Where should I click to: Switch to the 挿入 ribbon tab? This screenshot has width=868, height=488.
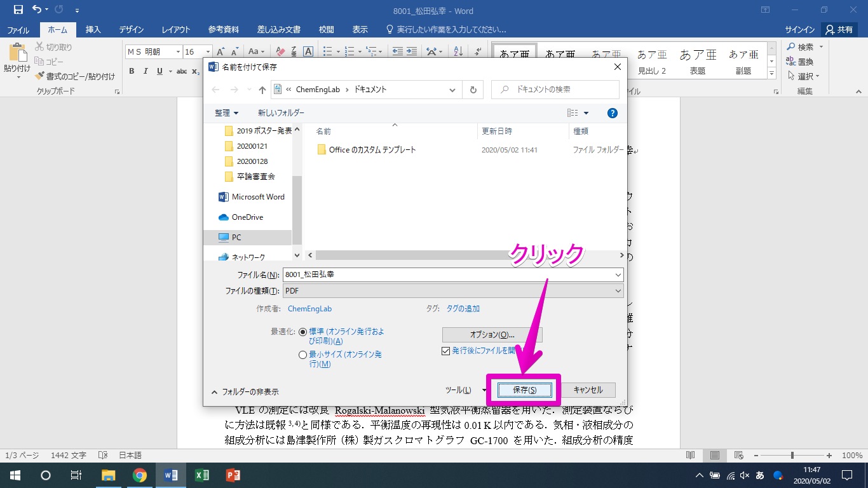[x=93, y=30]
